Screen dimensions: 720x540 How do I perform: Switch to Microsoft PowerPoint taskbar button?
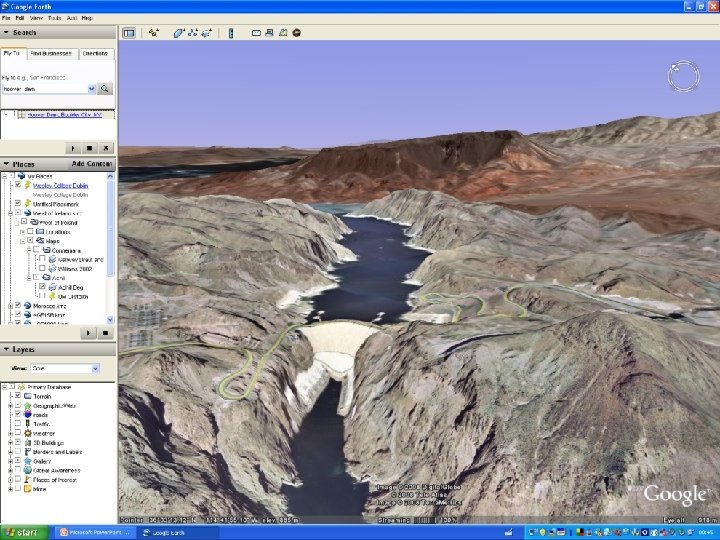(x=96, y=533)
